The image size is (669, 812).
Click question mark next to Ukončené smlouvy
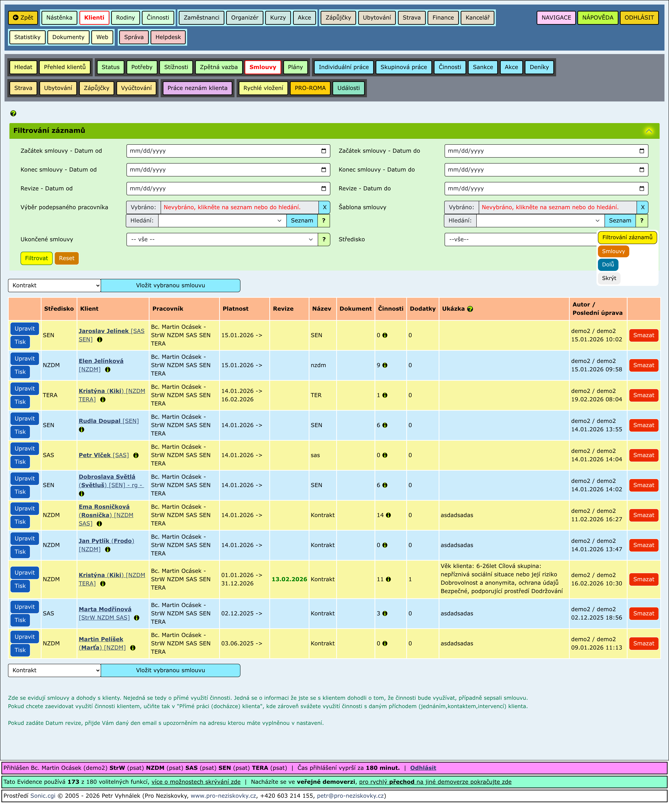(324, 240)
